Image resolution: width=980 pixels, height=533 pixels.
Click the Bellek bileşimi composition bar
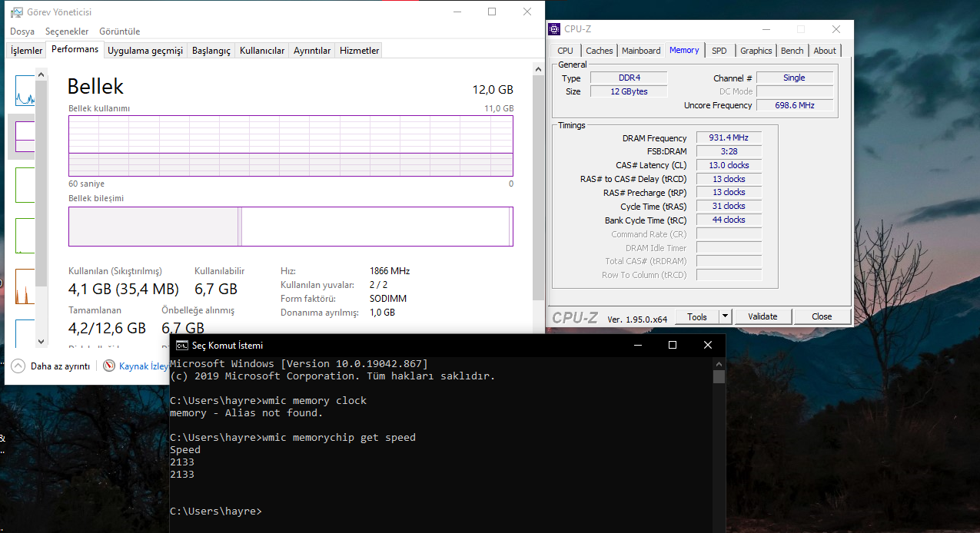pyautogui.click(x=291, y=227)
